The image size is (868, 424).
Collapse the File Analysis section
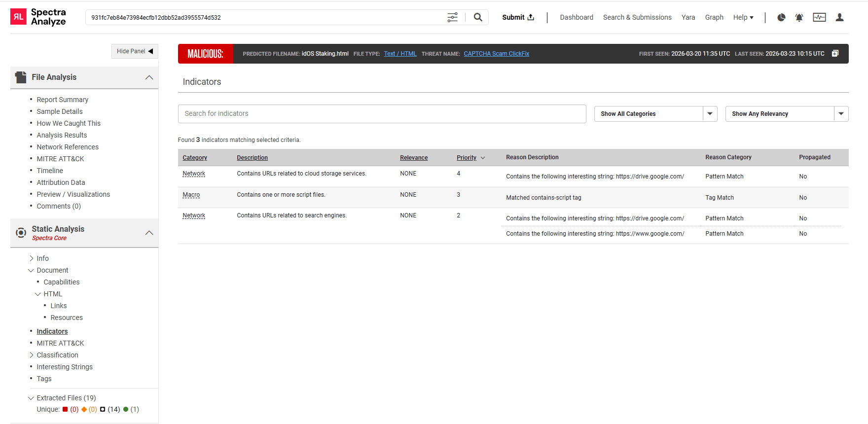click(149, 77)
